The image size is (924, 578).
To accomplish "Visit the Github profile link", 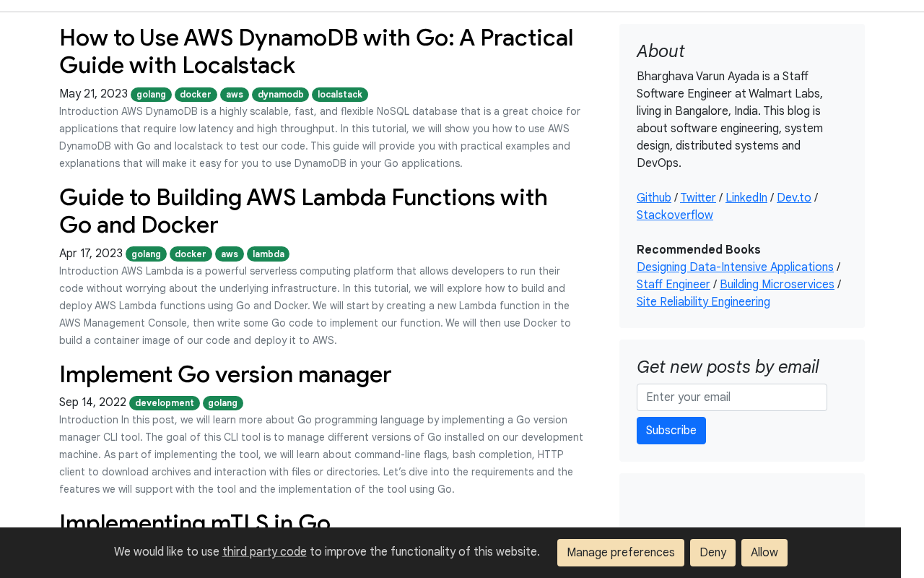I will 654,198.
